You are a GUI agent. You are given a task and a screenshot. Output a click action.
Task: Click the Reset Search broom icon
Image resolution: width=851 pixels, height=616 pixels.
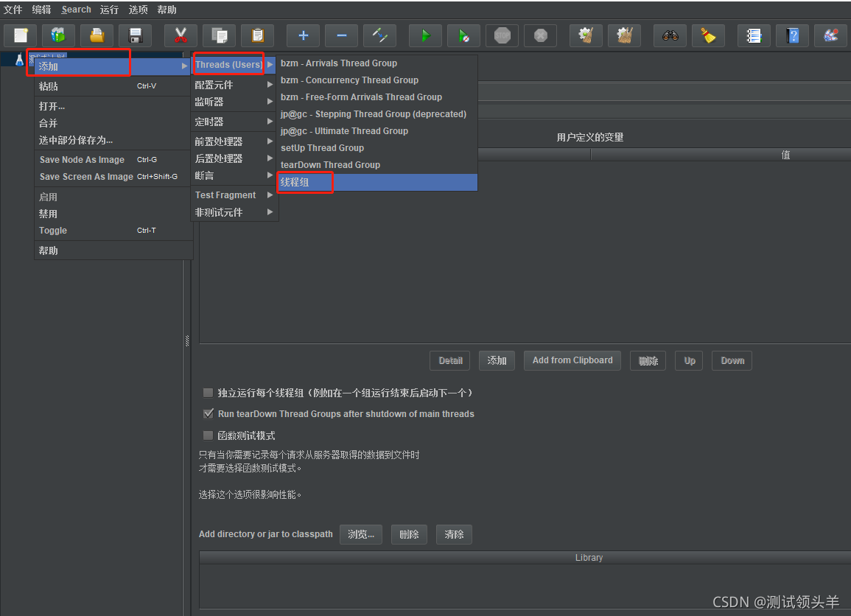tap(708, 36)
